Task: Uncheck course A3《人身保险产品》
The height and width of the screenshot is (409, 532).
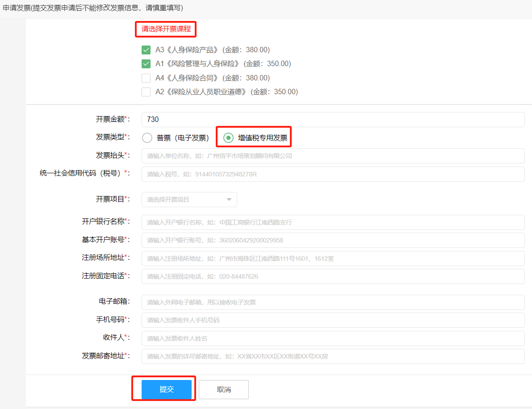Action: pyautogui.click(x=146, y=50)
